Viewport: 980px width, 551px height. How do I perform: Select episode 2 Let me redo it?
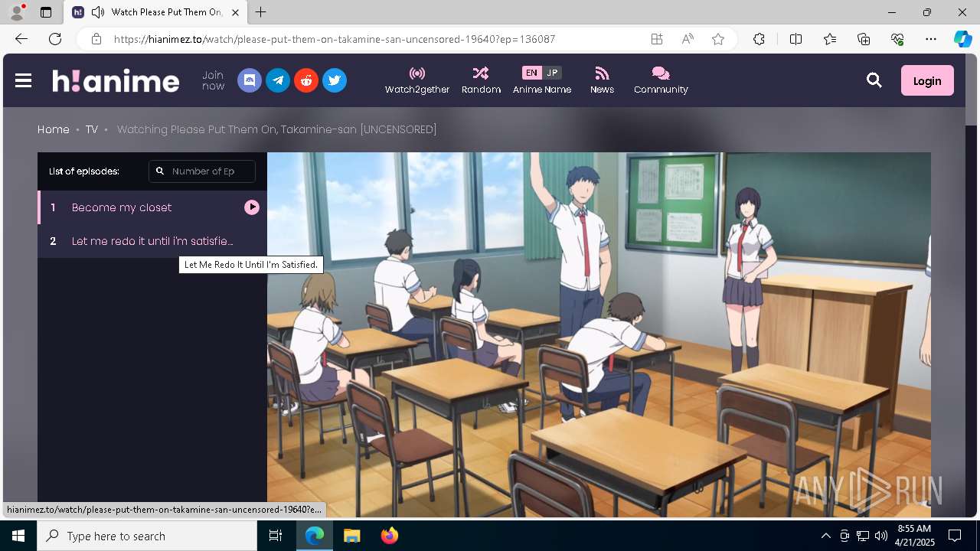tap(152, 241)
